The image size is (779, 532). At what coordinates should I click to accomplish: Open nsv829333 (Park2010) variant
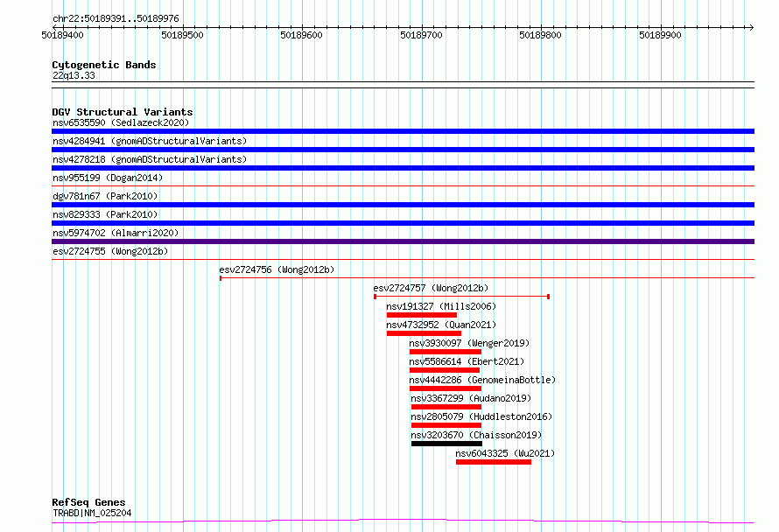tap(105, 214)
